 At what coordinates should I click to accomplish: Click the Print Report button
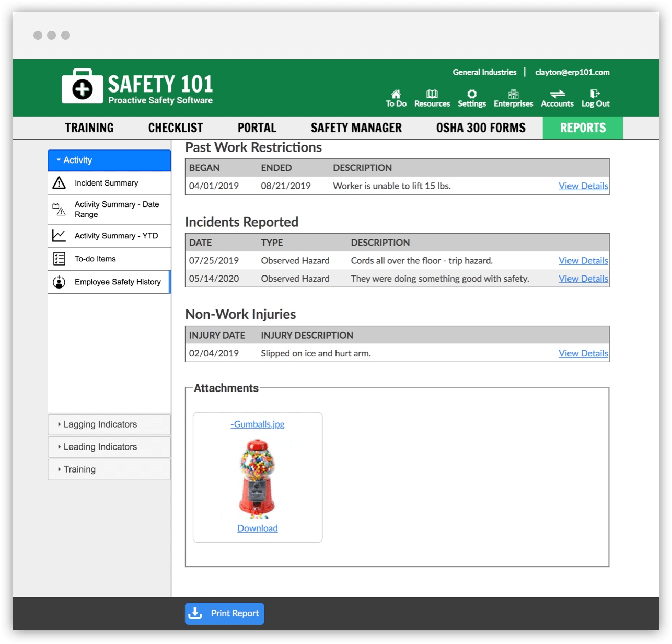tap(225, 614)
